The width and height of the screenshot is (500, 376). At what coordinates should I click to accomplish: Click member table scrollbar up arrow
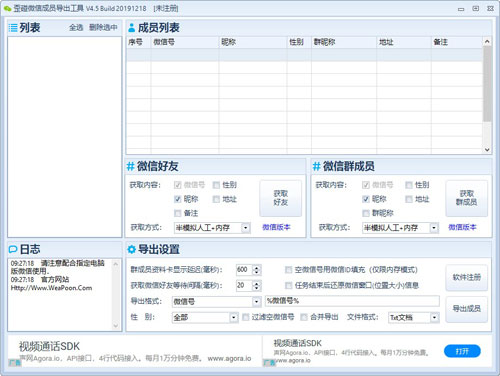click(x=487, y=42)
